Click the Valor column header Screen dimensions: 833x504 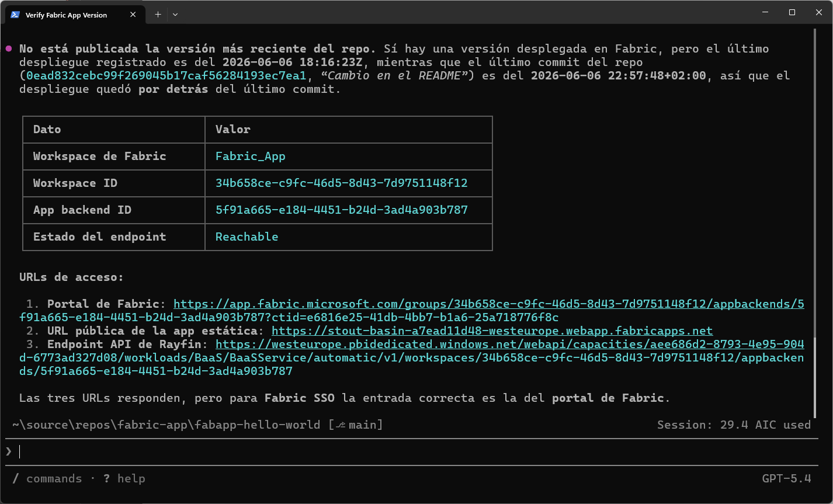tap(232, 129)
